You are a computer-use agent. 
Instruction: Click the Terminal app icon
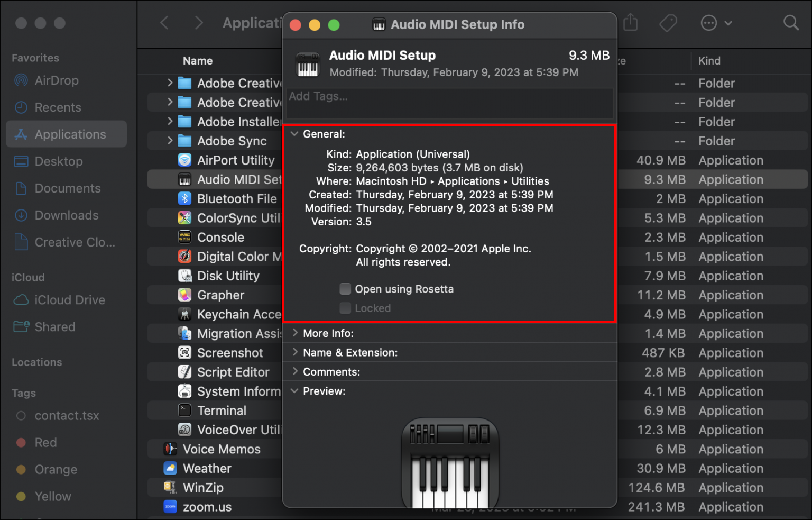tap(184, 410)
